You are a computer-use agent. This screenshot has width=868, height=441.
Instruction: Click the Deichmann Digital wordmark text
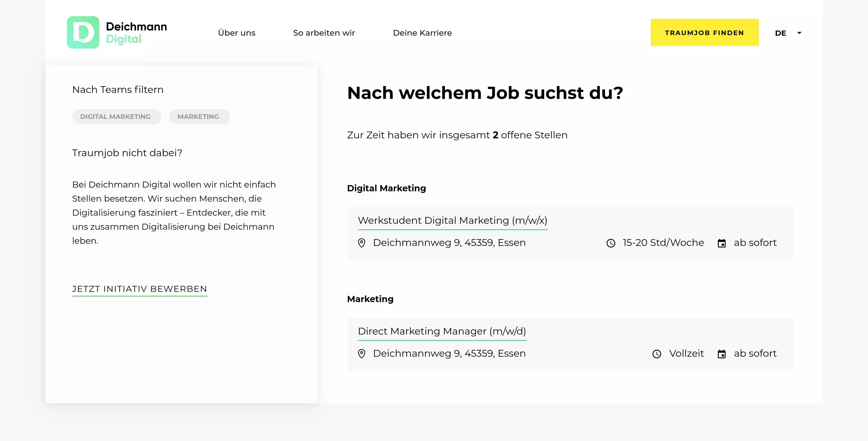tap(136, 32)
